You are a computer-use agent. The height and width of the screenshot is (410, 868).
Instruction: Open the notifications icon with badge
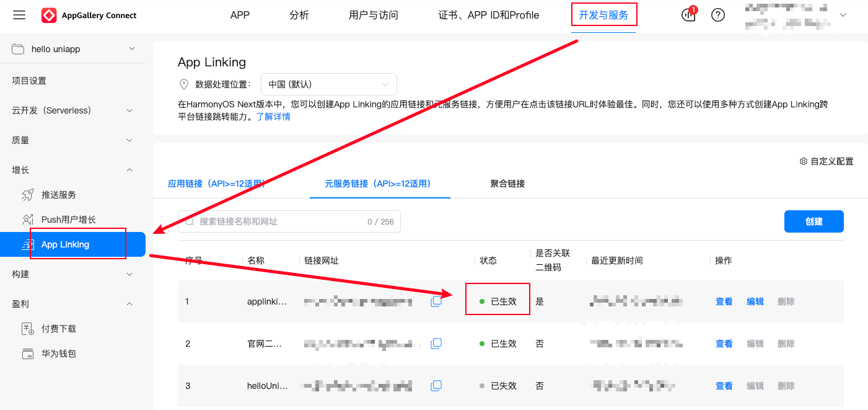pyautogui.click(x=688, y=15)
